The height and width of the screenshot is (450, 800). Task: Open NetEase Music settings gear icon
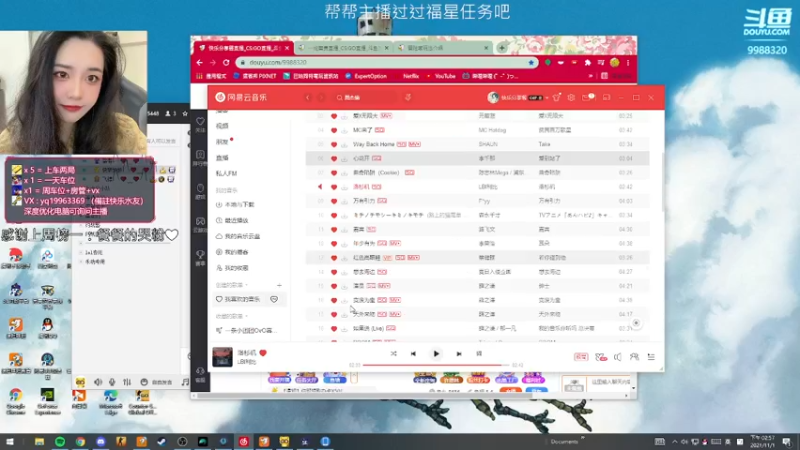(x=571, y=97)
